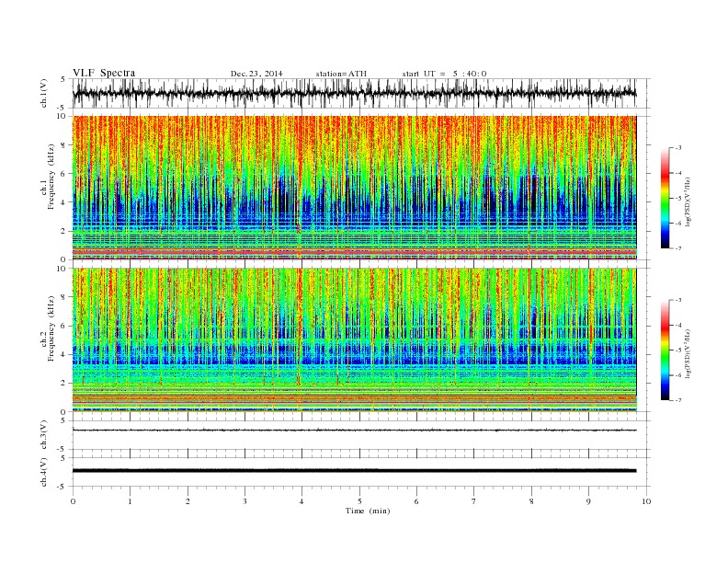The image size is (728, 563).
Task: Click time axis tick label "1"
Action: point(130,501)
